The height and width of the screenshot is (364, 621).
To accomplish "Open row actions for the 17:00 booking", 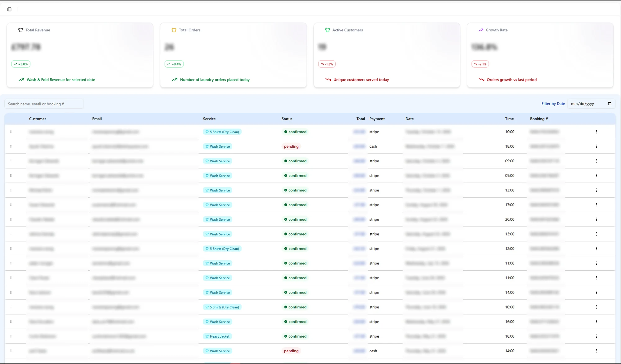I will pyautogui.click(x=596, y=205).
